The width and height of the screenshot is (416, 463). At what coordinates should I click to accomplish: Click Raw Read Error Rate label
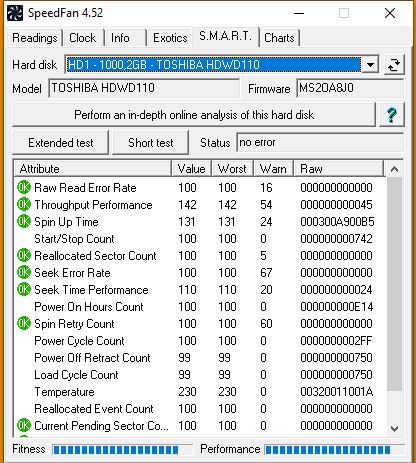pos(85,188)
